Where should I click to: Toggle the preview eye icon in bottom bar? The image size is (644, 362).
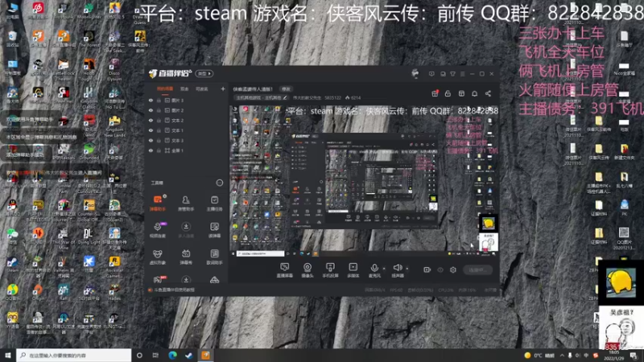[x=440, y=269]
